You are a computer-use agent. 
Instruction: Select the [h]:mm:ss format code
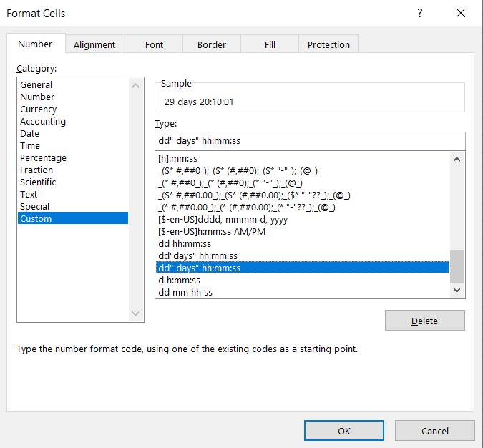point(177,158)
